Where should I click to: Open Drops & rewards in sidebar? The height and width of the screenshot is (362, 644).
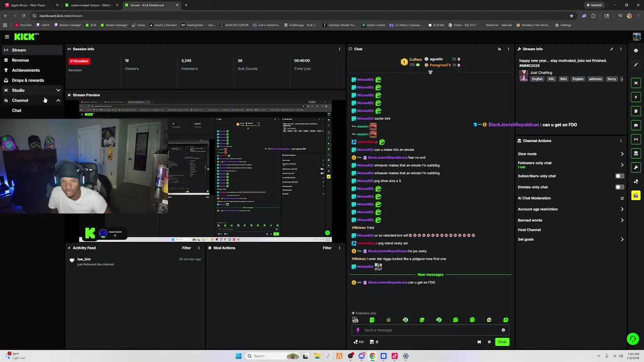(32, 80)
